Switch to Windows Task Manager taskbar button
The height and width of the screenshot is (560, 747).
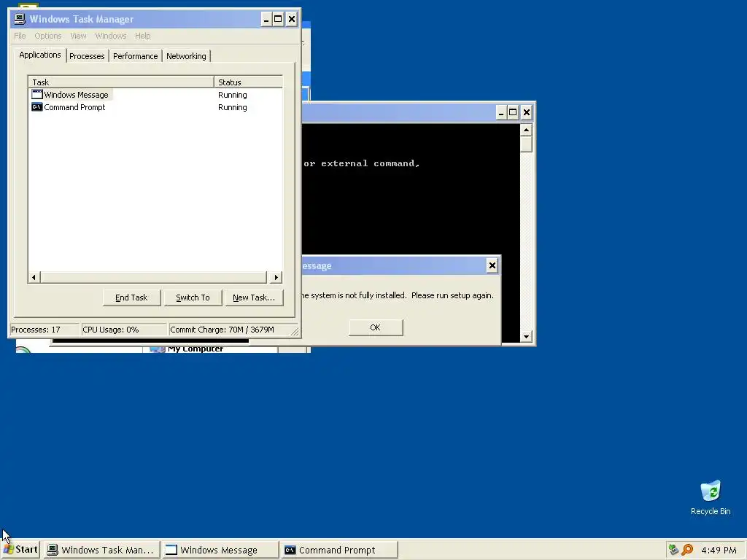[x=101, y=550]
